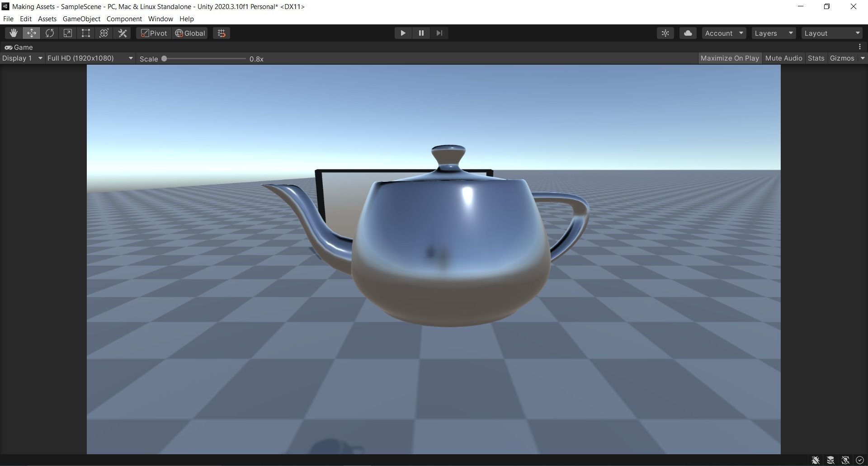The width and height of the screenshot is (868, 466).
Task: Toggle grid snapping icon
Action: [x=222, y=33]
